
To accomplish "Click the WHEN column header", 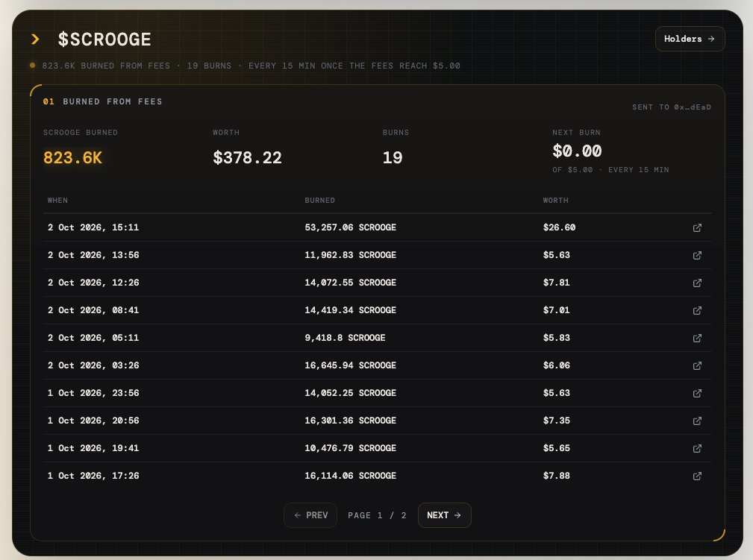I will (57, 200).
